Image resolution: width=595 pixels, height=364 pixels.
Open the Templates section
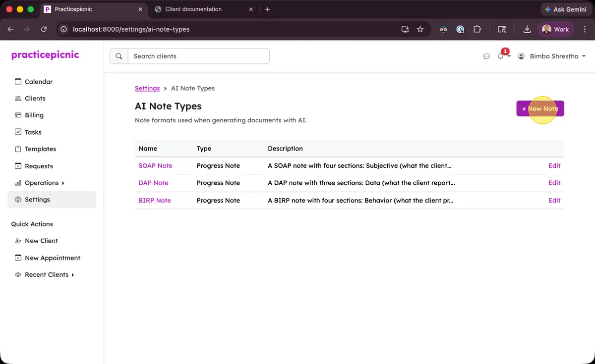pyautogui.click(x=42, y=149)
